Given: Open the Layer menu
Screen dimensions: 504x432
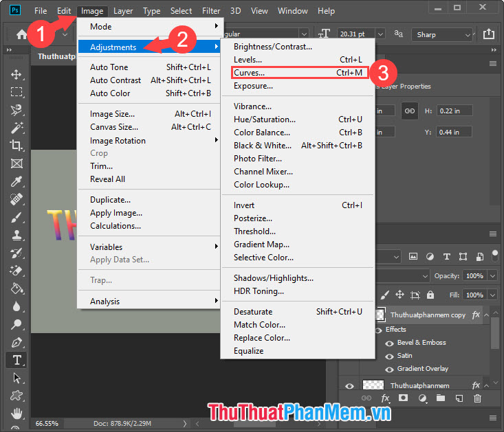Looking at the screenshot, I should [123, 11].
